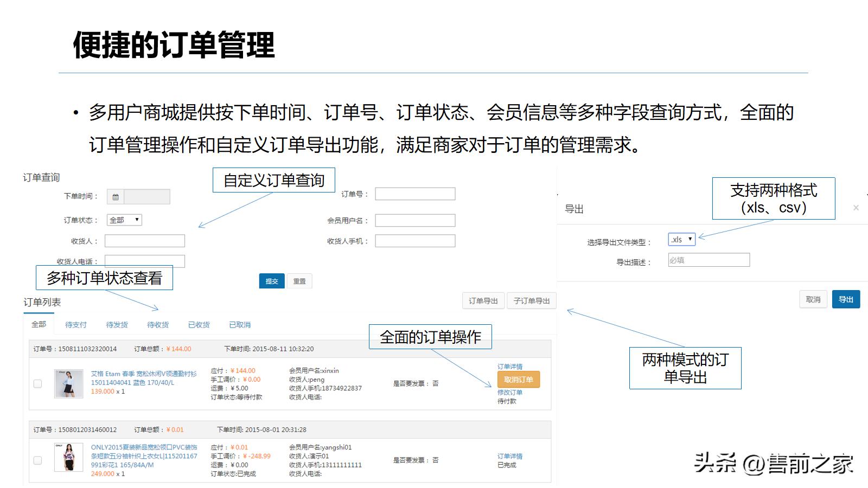Check the checkbox for order 1508111032320014
Image resolution: width=868 pixels, height=488 pixels.
tap(37, 383)
